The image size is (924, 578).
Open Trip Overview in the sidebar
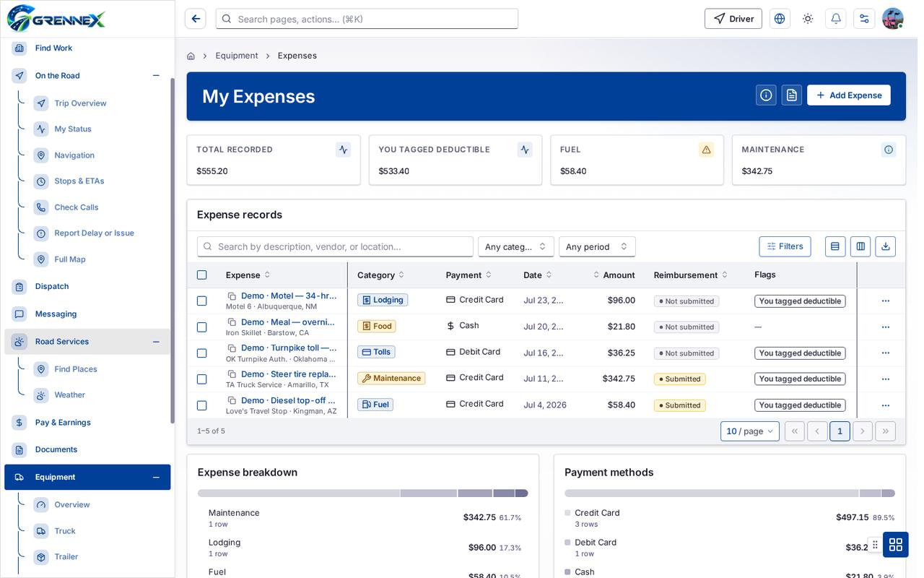tap(80, 103)
